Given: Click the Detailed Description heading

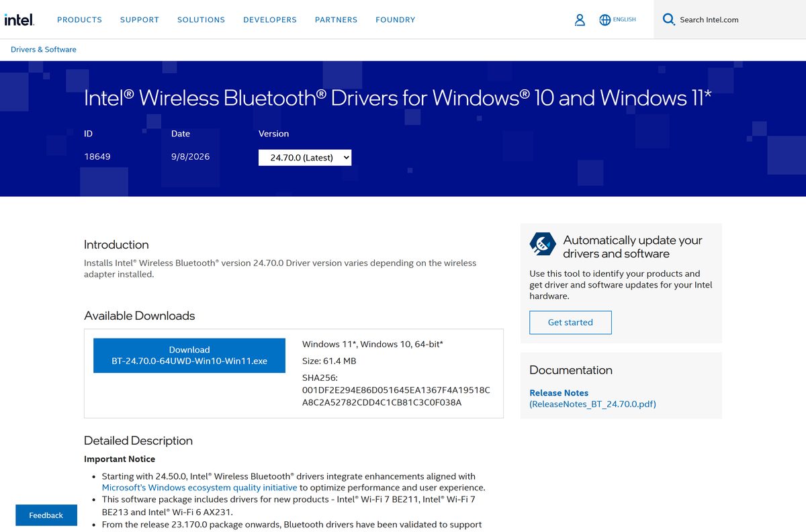Looking at the screenshot, I should pyautogui.click(x=138, y=441).
